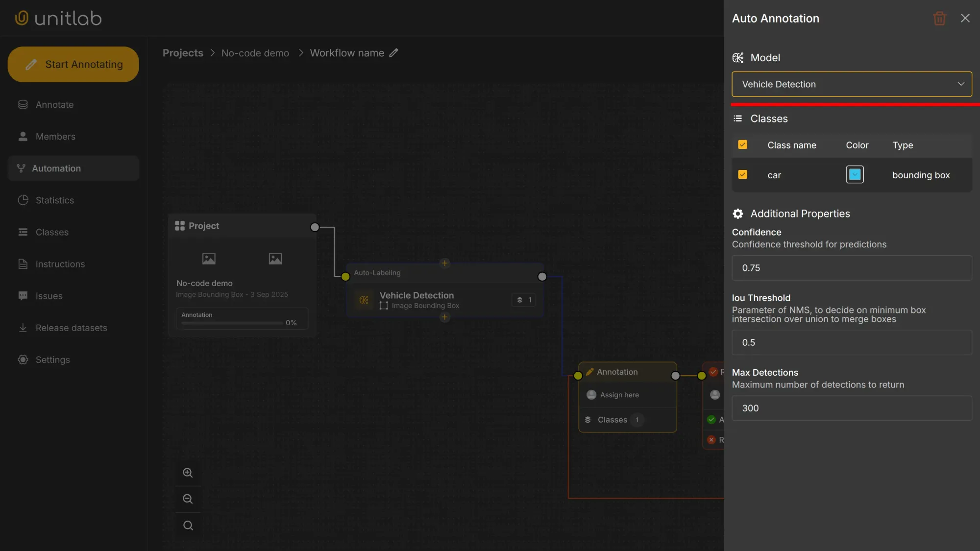Click the trash icon in Auto Annotation panel

click(939, 18)
